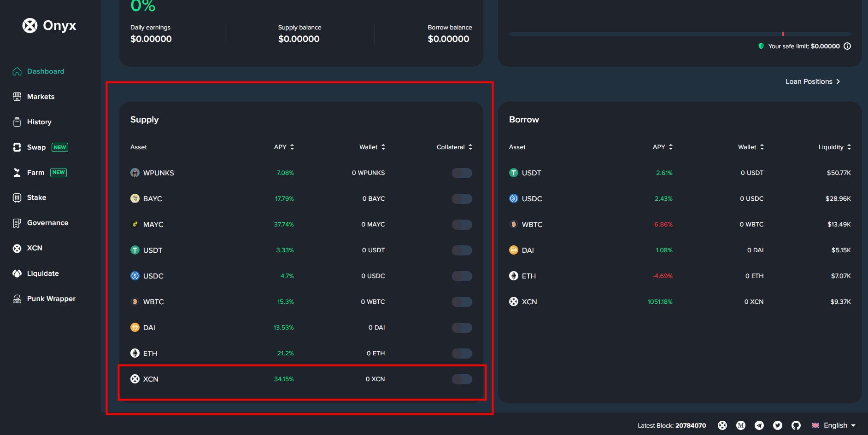Image resolution: width=868 pixels, height=435 pixels.
Task: Open the Twitter icon in footer
Action: click(x=778, y=425)
